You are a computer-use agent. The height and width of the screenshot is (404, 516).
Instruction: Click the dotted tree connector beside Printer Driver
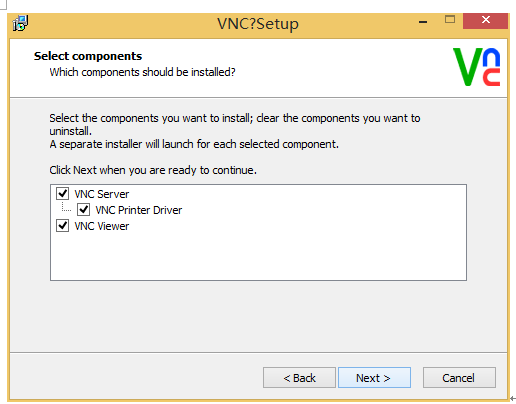[66, 207]
